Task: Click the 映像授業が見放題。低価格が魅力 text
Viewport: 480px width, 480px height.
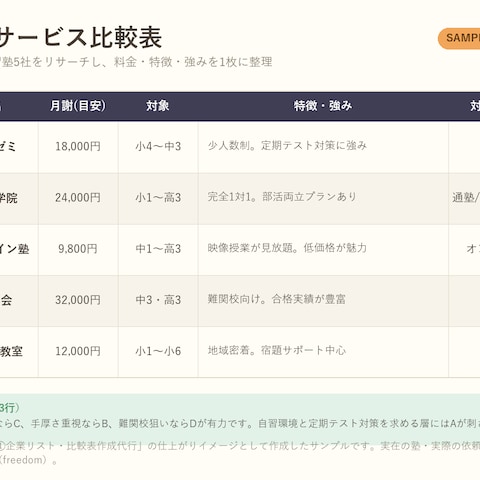Action: coord(287,248)
